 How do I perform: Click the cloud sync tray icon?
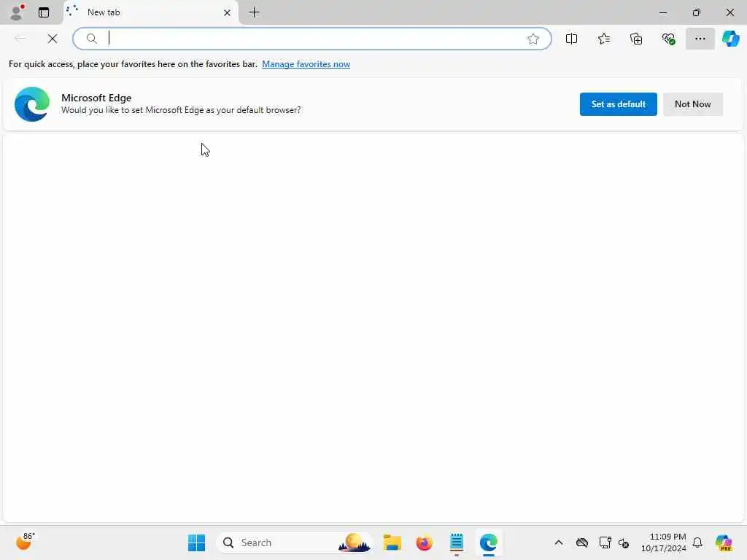[581, 542]
